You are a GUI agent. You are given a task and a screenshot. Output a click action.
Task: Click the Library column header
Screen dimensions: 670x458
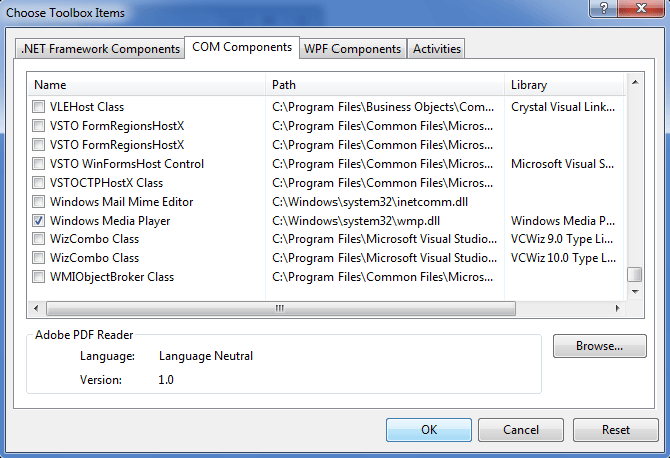click(x=563, y=85)
